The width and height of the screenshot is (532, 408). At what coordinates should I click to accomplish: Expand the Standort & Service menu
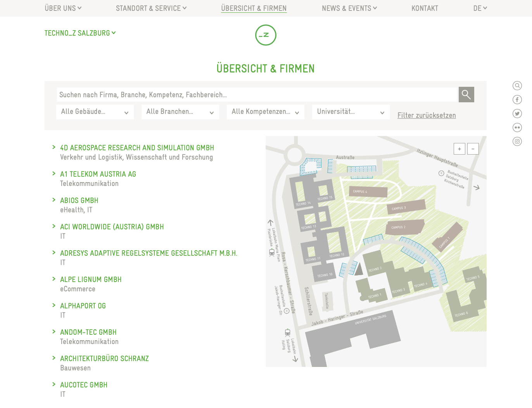(151, 8)
